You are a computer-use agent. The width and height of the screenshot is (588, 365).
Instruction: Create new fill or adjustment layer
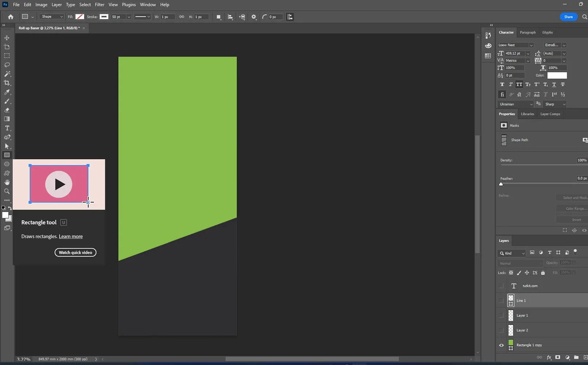[x=567, y=357]
